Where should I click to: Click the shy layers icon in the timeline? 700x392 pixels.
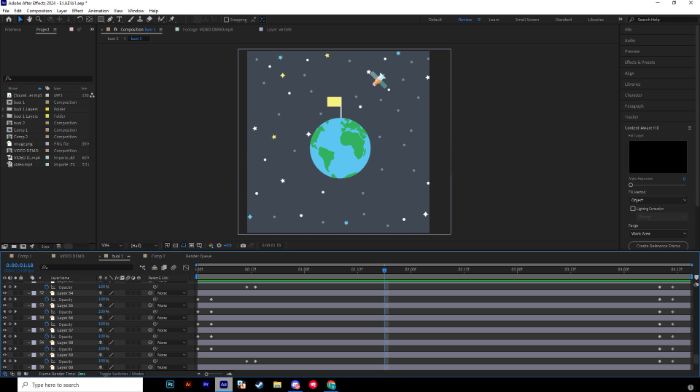click(154, 267)
